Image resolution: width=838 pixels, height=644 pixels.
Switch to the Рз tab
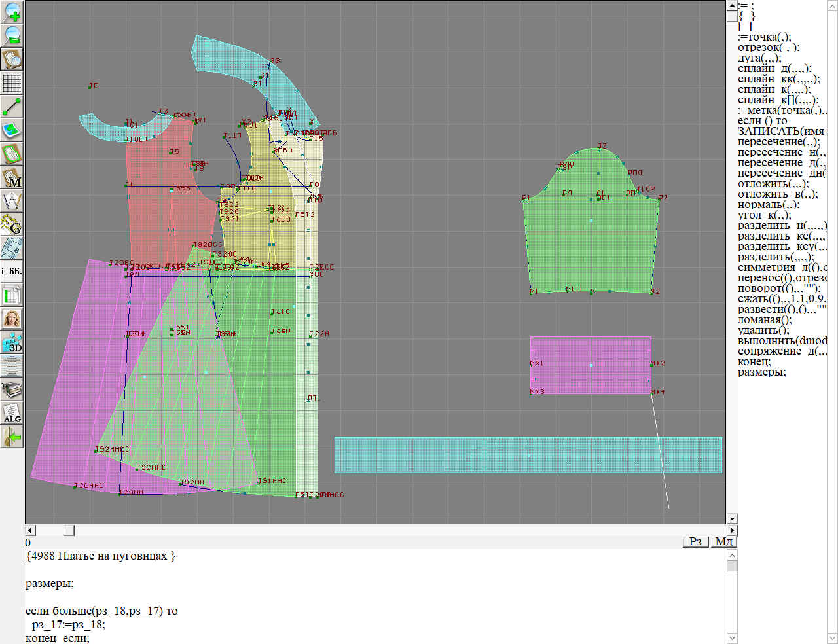pyautogui.click(x=695, y=541)
